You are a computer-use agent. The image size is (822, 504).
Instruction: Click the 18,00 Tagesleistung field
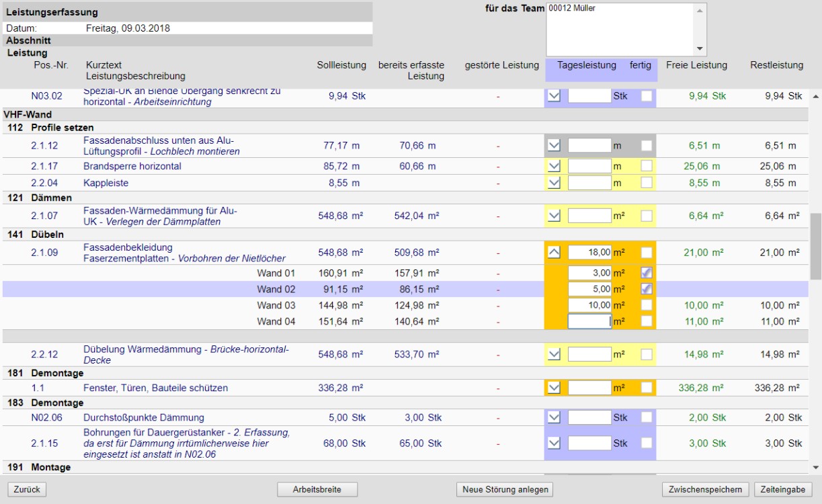coord(589,253)
